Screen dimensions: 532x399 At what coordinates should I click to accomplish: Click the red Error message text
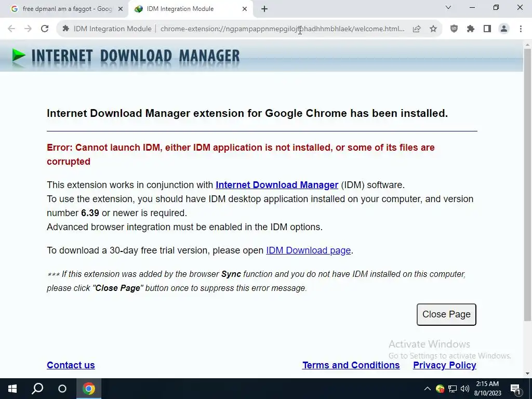(x=241, y=154)
